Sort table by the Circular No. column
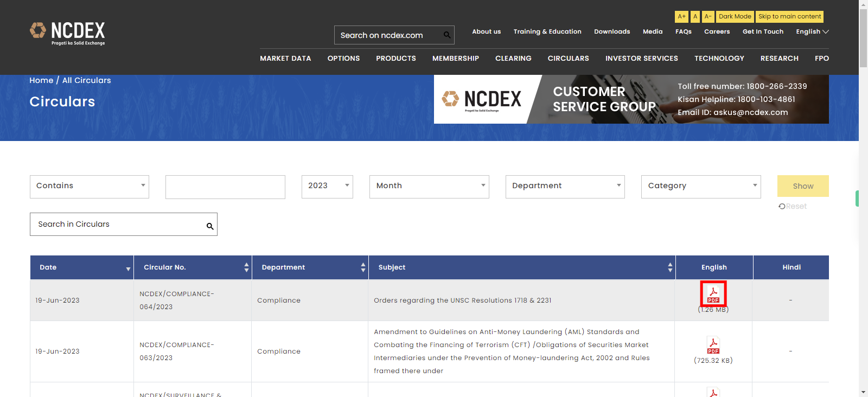Image resolution: width=868 pixels, height=397 pixels. (x=193, y=267)
